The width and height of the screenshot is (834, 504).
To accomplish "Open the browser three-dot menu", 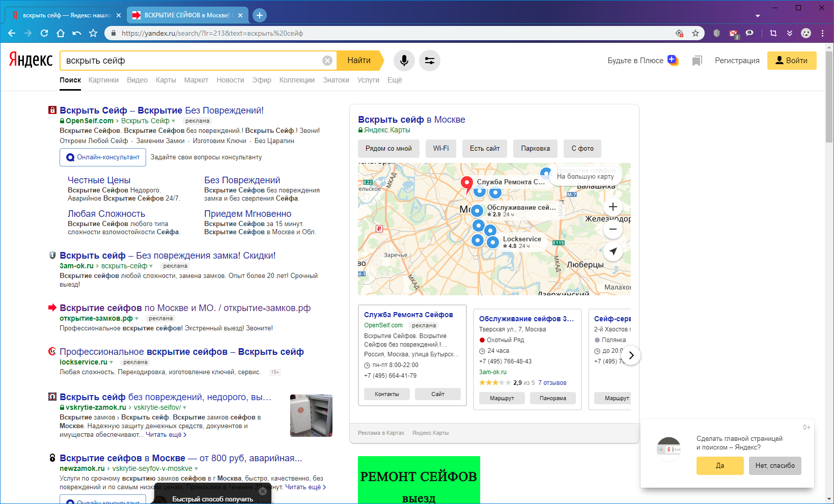I will click(x=822, y=33).
